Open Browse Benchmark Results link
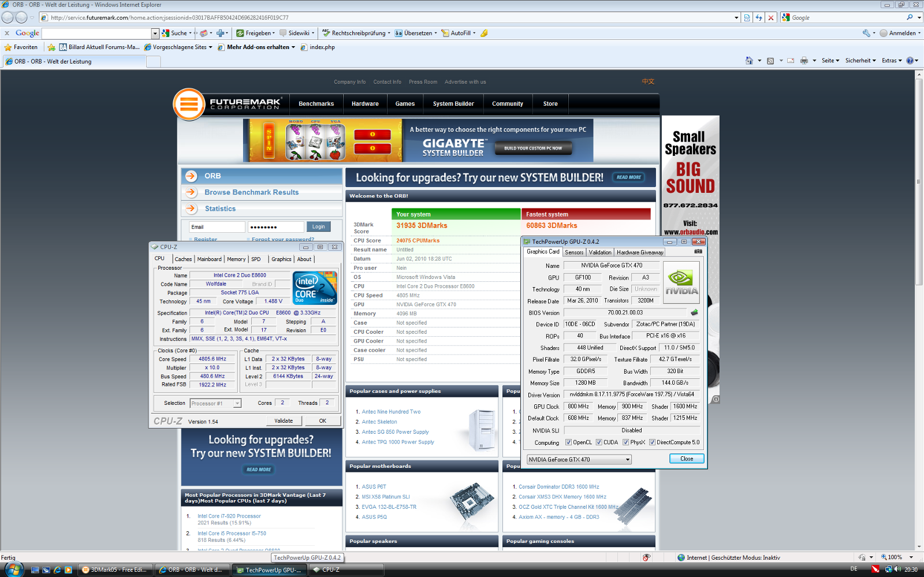This screenshot has width=924, height=577. 251,192
